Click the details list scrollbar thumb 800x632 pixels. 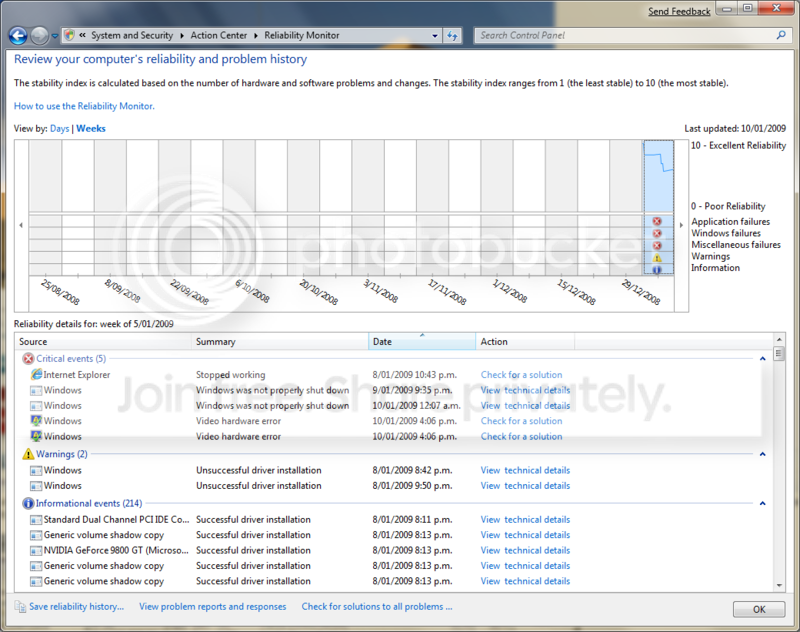click(x=779, y=353)
